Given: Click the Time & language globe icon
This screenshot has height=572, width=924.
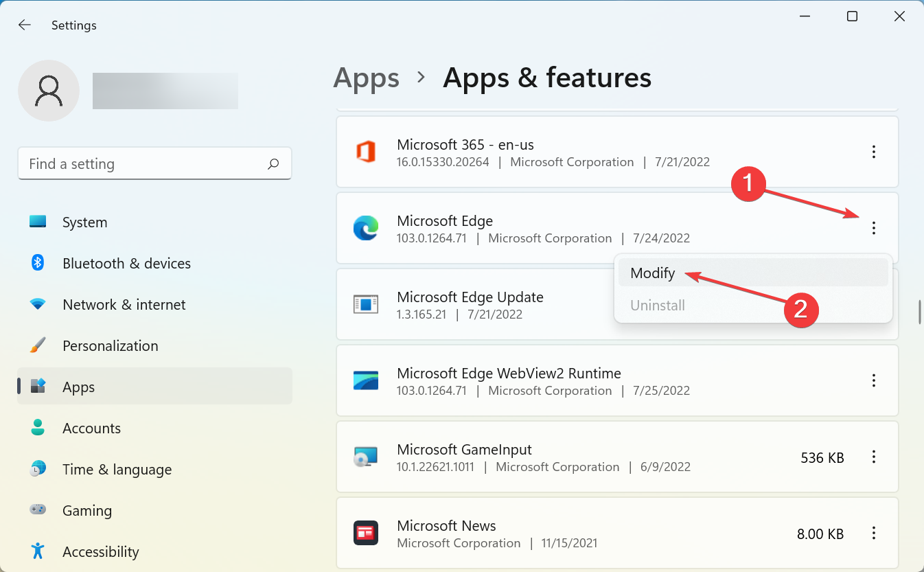Looking at the screenshot, I should coord(38,469).
